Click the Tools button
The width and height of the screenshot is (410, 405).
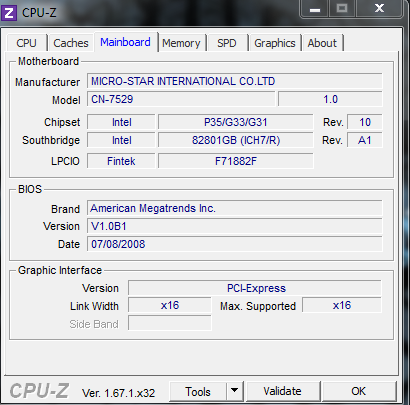[x=198, y=391]
